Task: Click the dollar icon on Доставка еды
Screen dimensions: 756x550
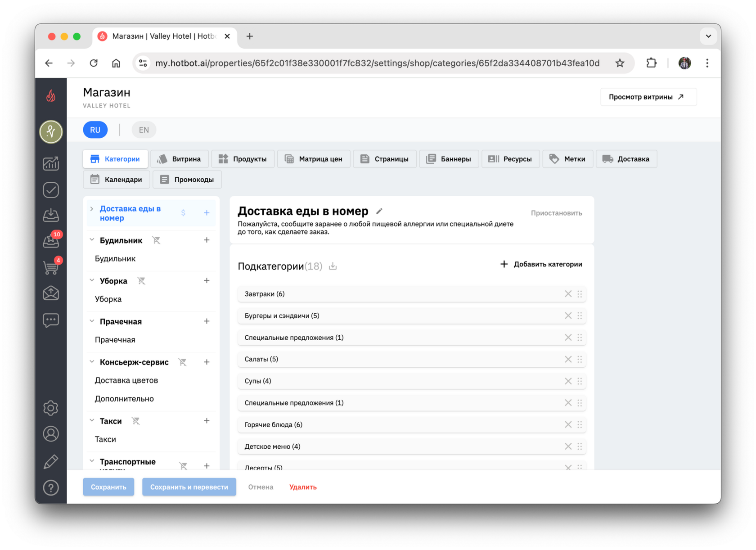Action: (183, 213)
